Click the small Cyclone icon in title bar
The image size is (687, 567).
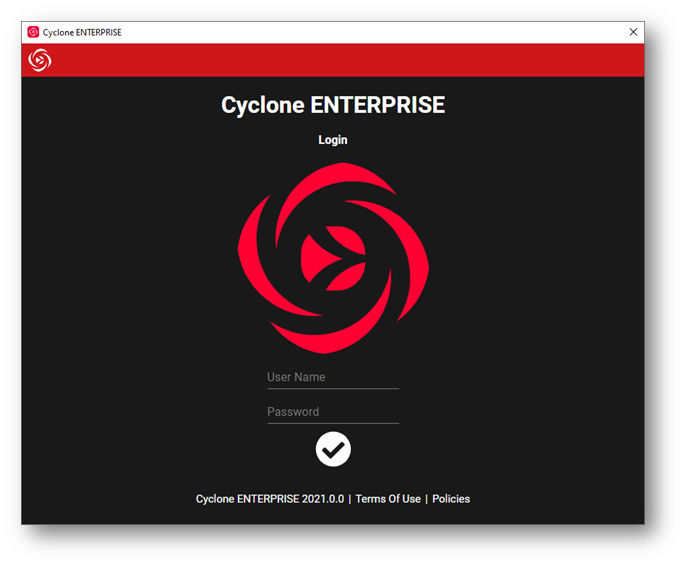click(x=33, y=32)
